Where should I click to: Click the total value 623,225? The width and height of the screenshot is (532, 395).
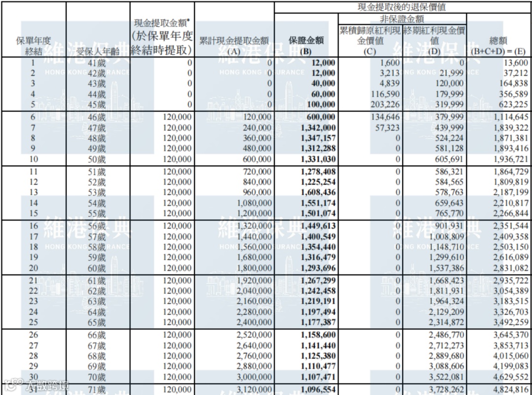[513, 104]
